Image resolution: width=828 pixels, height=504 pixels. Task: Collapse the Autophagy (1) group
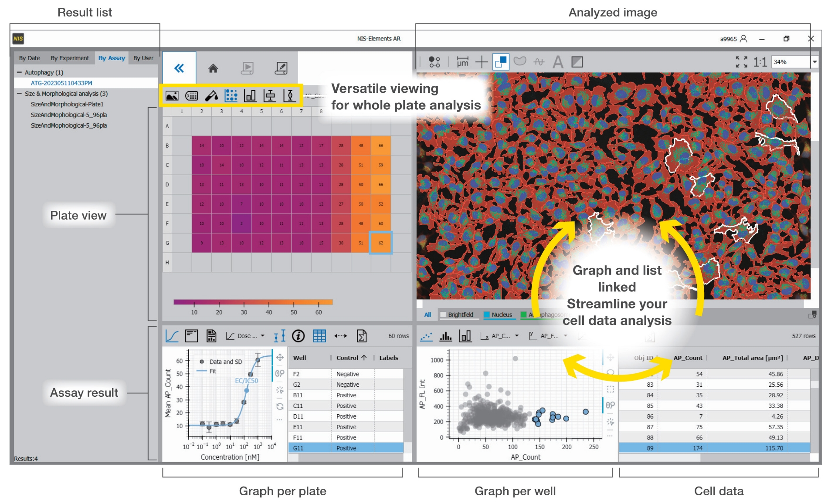(x=19, y=72)
